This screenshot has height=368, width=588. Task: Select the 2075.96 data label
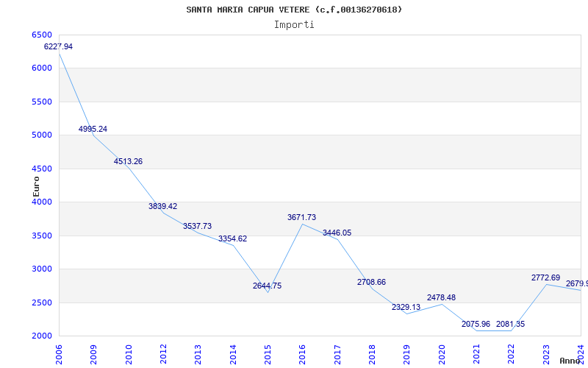click(476, 324)
